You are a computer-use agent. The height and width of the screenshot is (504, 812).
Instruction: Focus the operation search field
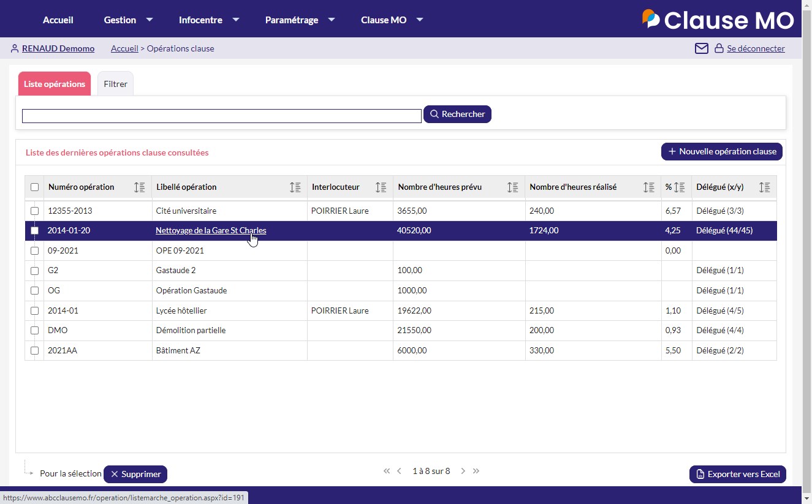(x=222, y=116)
